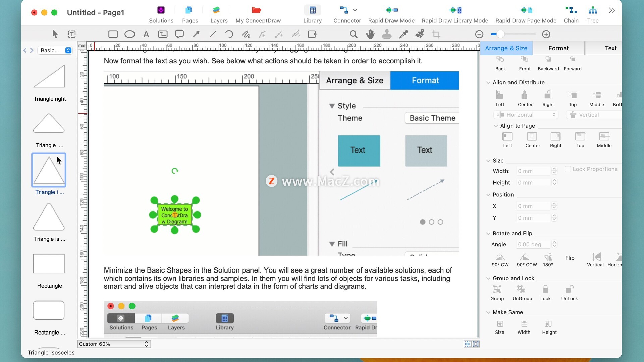The image size is (644, 362).
Task: Click the Group button
Action: [x=497, y=293]
